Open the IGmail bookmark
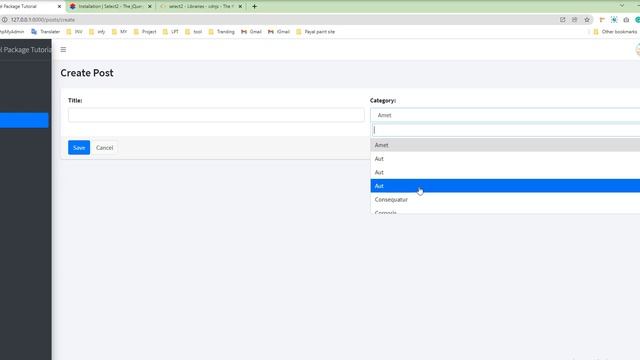The image size is (640, 360). tap(279, 32)
